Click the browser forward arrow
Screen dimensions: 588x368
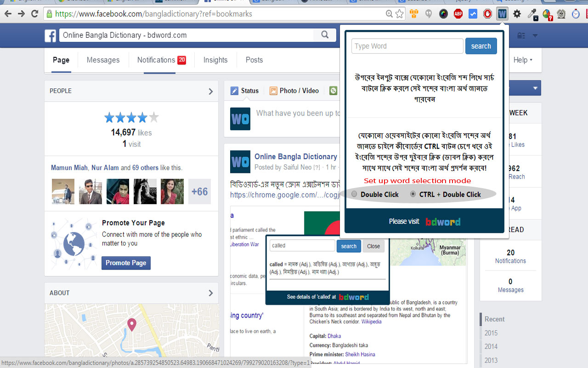[21, 14]
